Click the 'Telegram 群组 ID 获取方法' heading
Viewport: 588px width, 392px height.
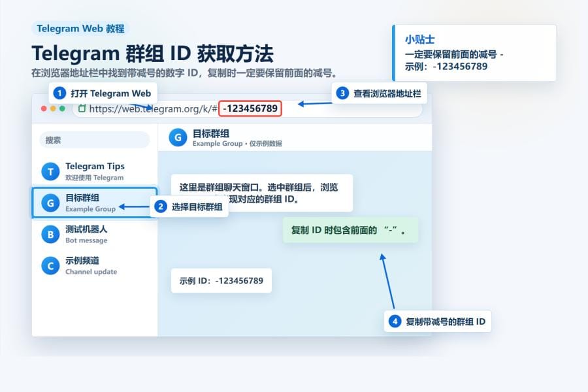153,54
